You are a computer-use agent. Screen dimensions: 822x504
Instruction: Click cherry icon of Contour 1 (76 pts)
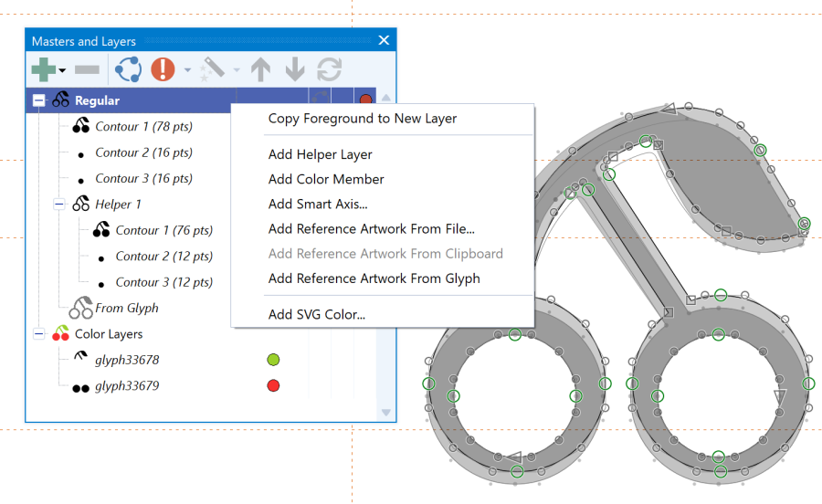click(x=101, y=229)
